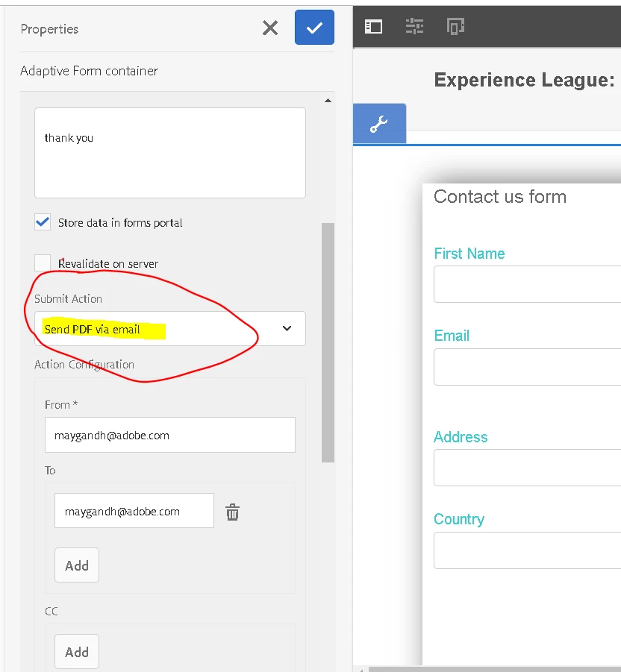Click the Experience League page heading
This screenshot has width=621, height=672.
point(525,80)
